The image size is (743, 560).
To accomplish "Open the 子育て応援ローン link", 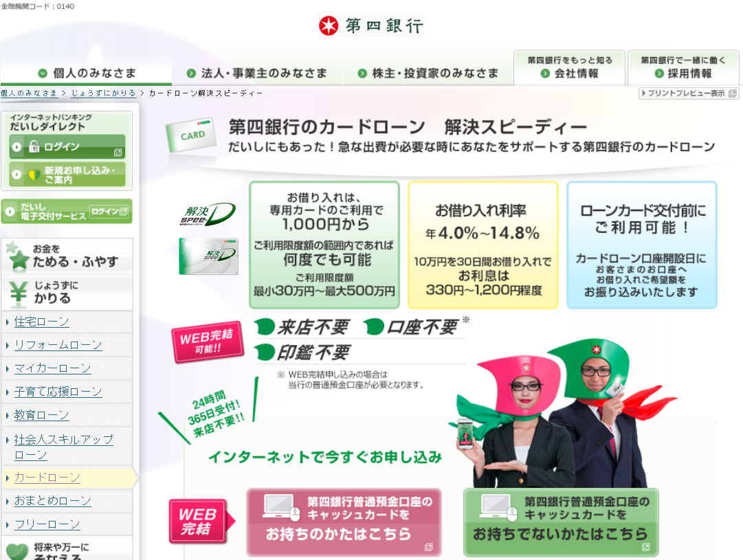I will [58, 392].
